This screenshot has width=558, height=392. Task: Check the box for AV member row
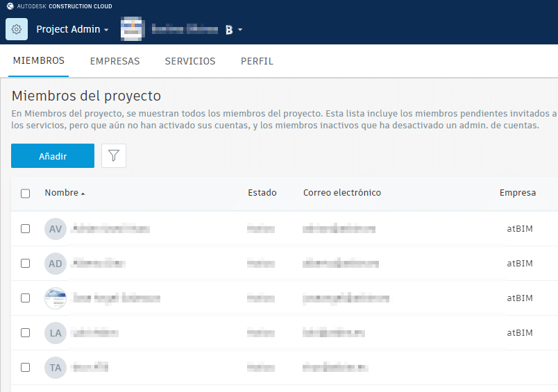click(x=25, y=228)
